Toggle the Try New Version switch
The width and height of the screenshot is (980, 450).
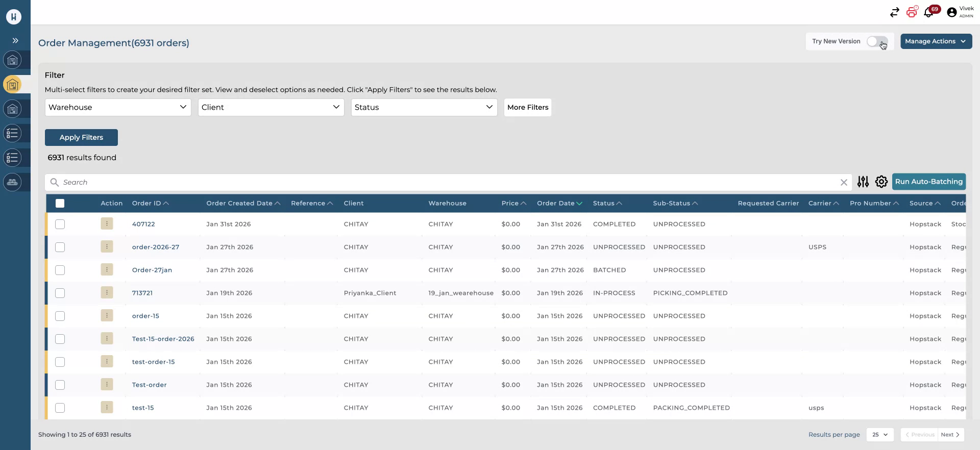click(x=876, y=41)
